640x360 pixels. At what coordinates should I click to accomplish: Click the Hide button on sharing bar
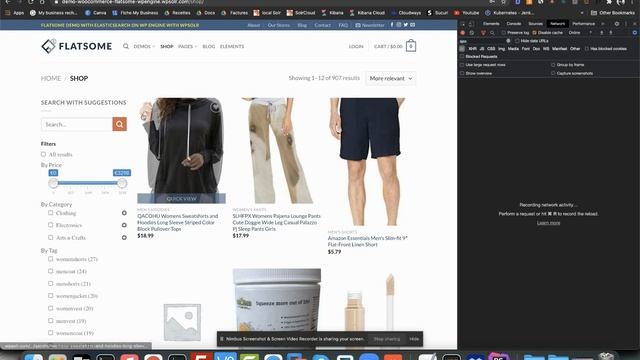pos(414,339)
